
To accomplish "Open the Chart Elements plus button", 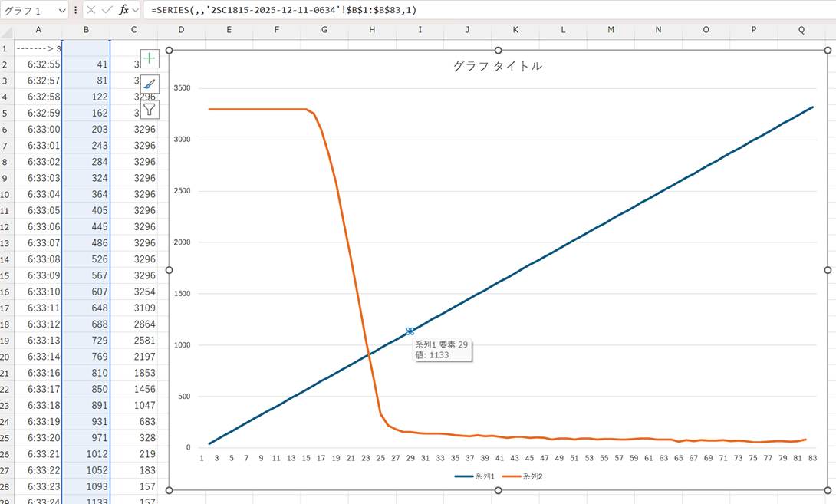I will click(150, 58).
